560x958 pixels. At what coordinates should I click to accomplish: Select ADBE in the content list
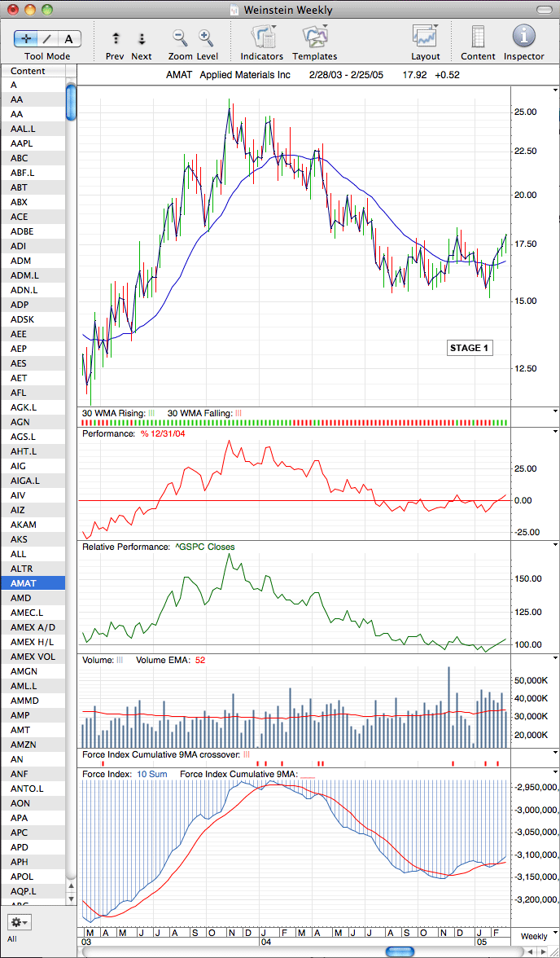point(33,231)
